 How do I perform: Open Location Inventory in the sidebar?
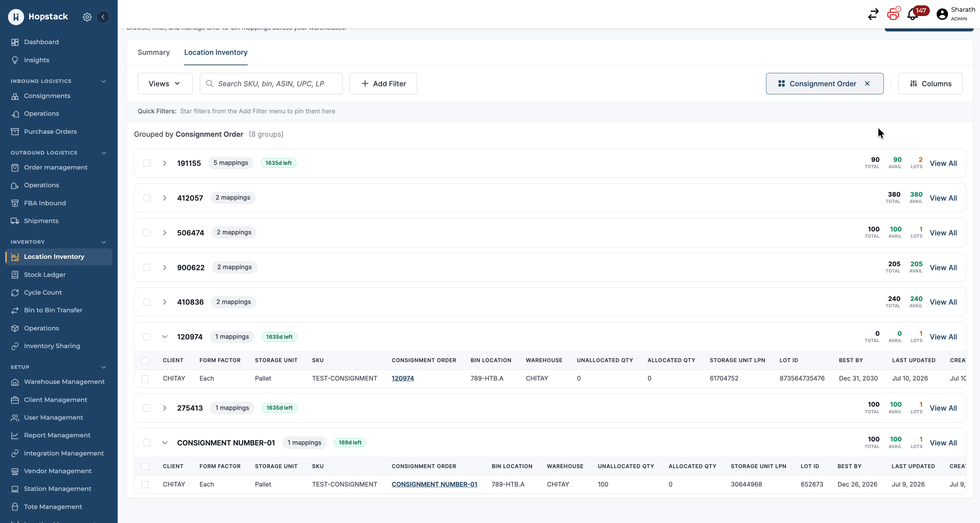click(59, 256)
